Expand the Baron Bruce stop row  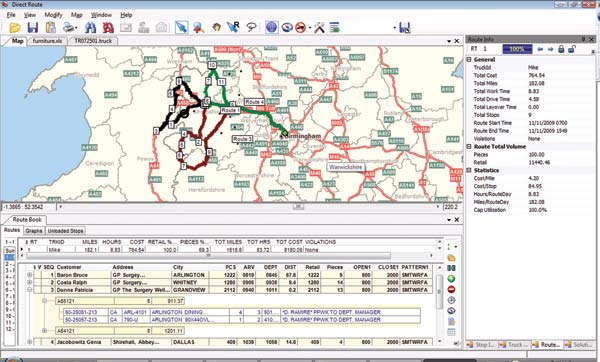pyautogui.click(x=29, y=275)
